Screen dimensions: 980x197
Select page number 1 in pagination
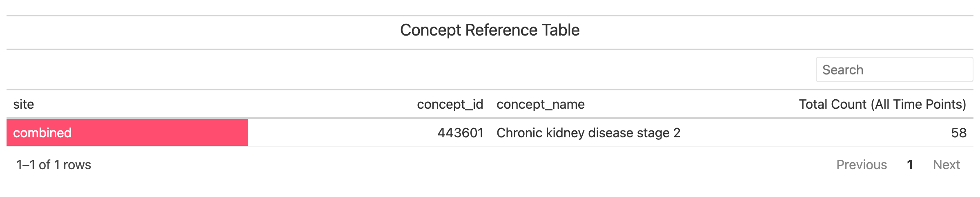click(910, 165)
